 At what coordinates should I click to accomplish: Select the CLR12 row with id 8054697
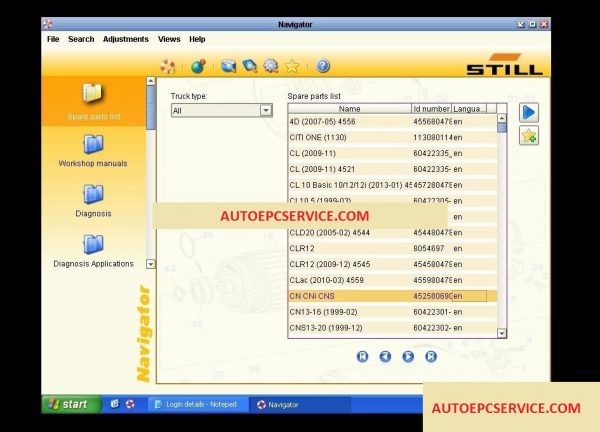click(x=393, y=249)
